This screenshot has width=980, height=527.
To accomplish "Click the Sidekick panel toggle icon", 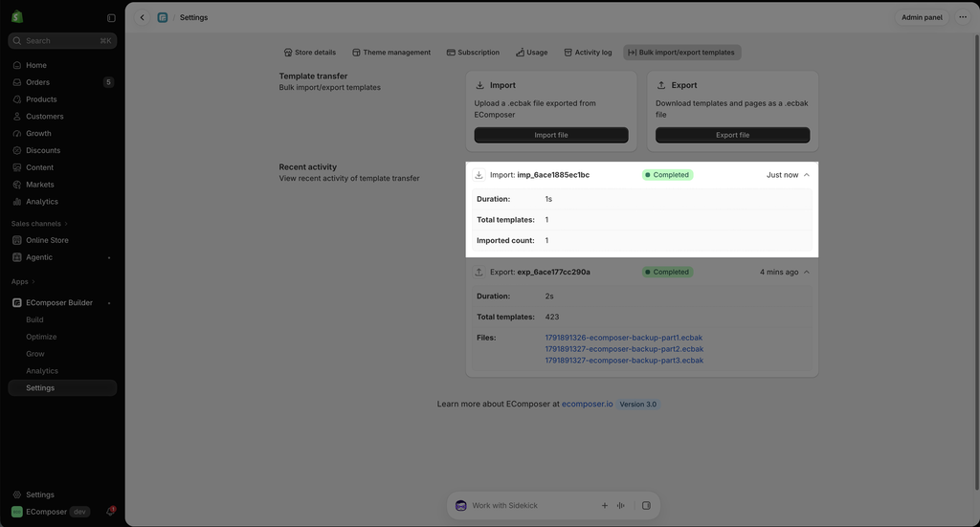I will [x=646, y=506].
